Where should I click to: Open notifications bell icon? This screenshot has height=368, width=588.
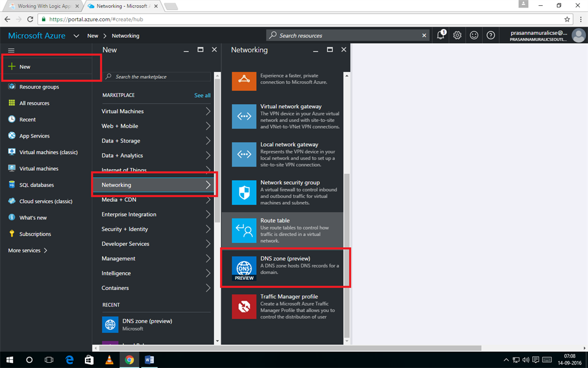coord(440,35)
